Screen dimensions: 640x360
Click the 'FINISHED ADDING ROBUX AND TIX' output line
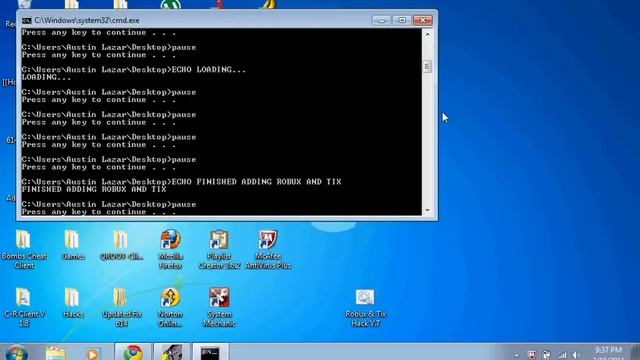click(94, 189)
